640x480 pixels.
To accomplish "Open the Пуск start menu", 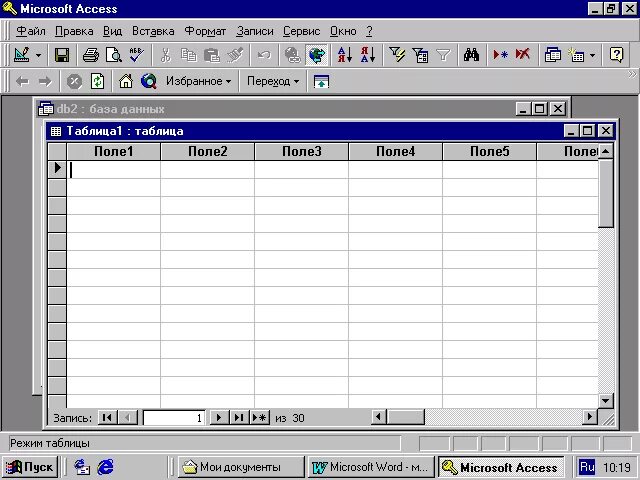I will click(x=30, y=467).
